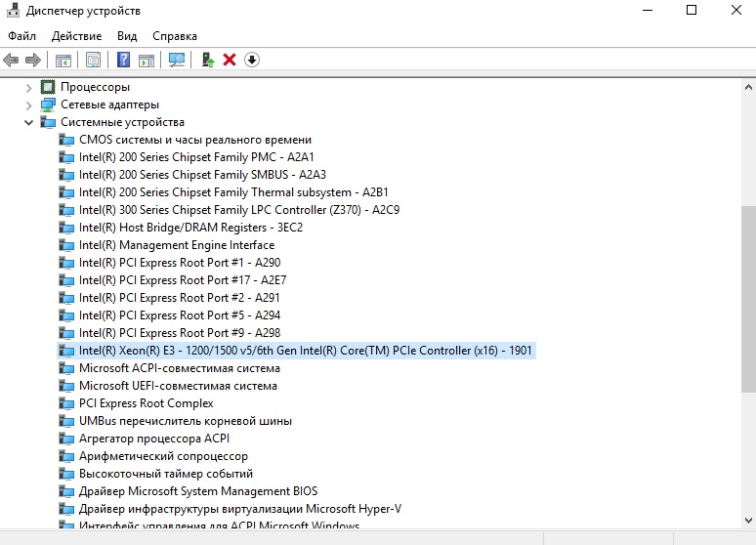Open Properties from the toolbar icon

pos(93,60)
